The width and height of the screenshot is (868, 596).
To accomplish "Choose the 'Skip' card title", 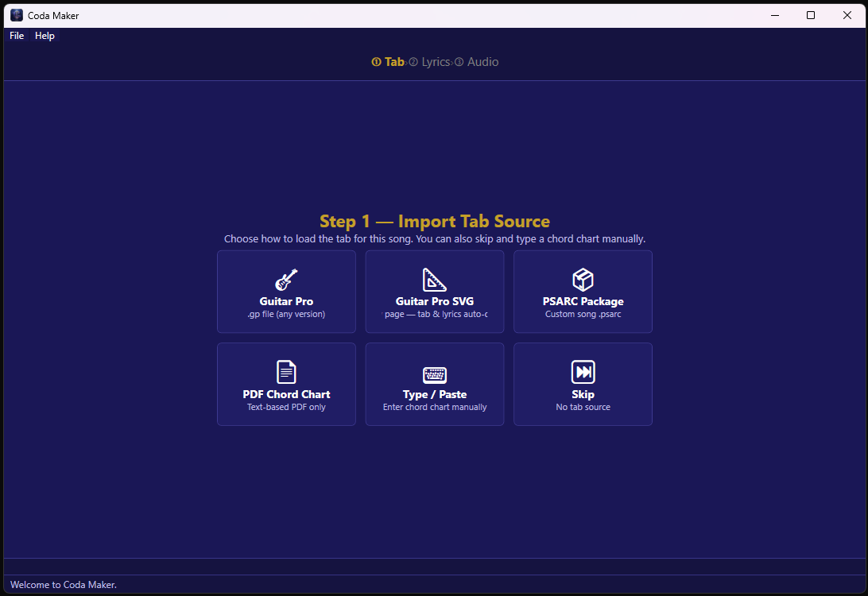I will (x=583, y=395).
